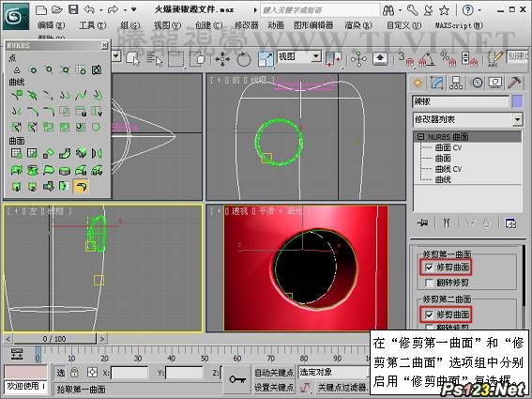Select the 曲面 CV sub-object level
The width and height of the screenshot is (532, 399).
pos(448,147)
